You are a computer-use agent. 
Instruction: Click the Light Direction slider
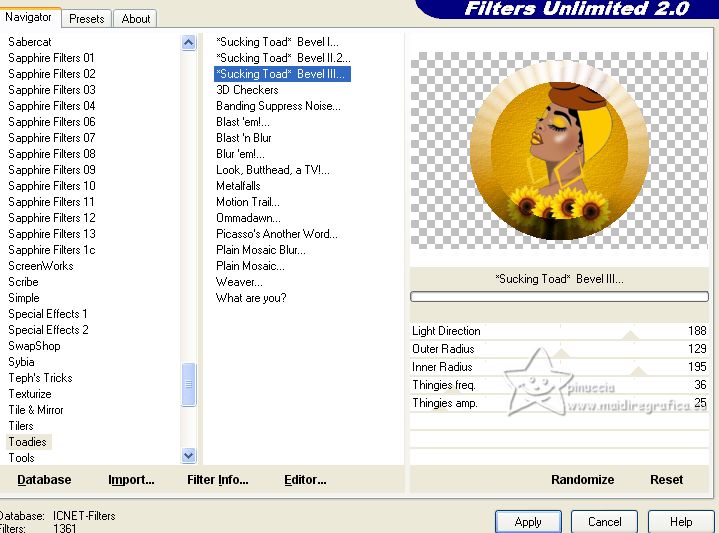559,331
